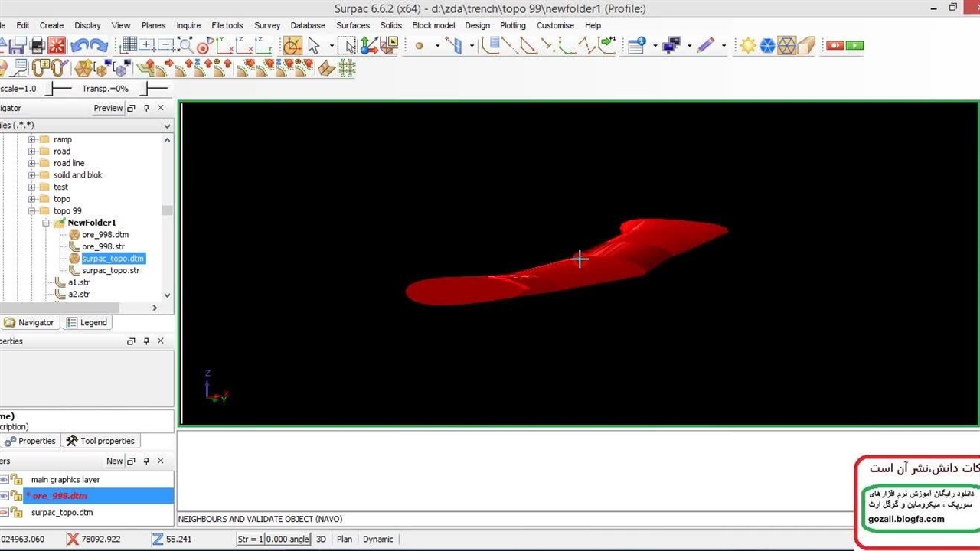Expand the ramp folder in Navigator
This screenshot has height=551, width=980.
point(32,140)
